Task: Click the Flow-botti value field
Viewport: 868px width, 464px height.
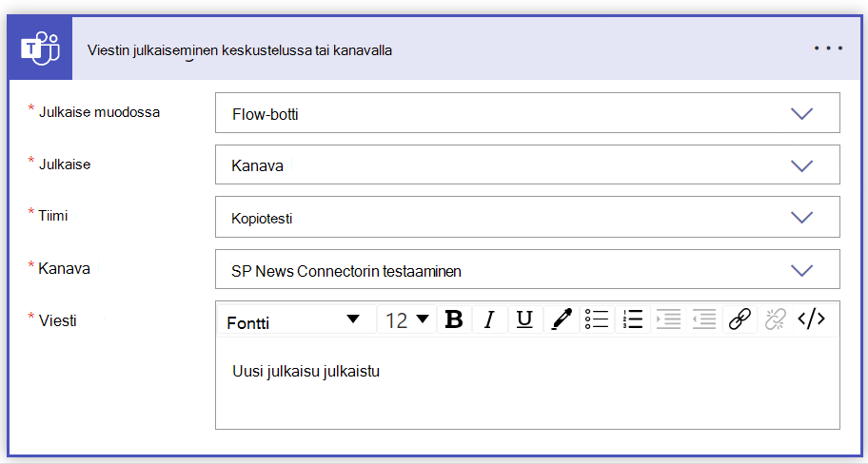Action: [x=527, y=113]
